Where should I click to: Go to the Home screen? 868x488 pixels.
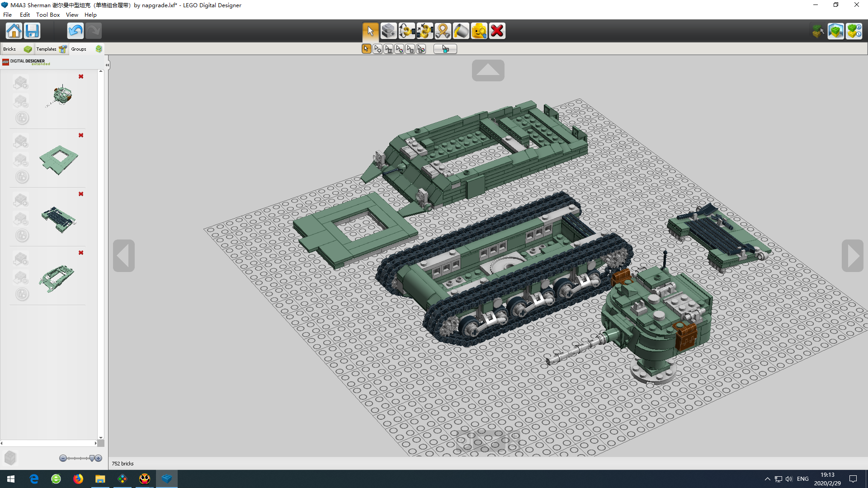click(14, 31)
